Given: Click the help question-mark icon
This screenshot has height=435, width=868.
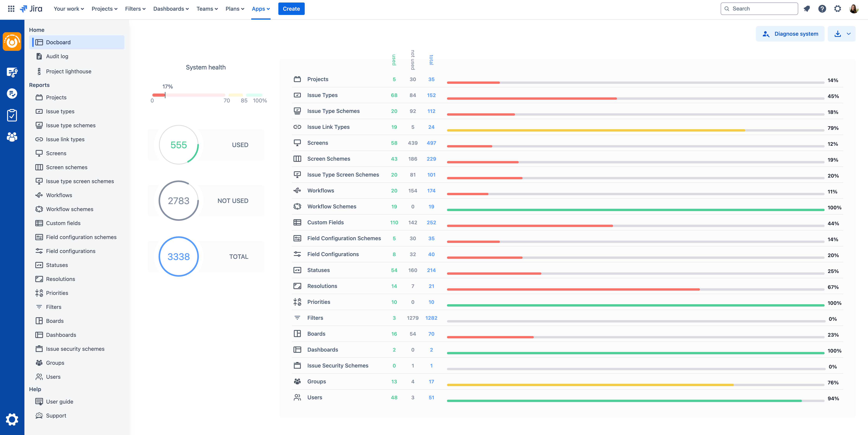Looking at the screenshot, I should (822, 8).
